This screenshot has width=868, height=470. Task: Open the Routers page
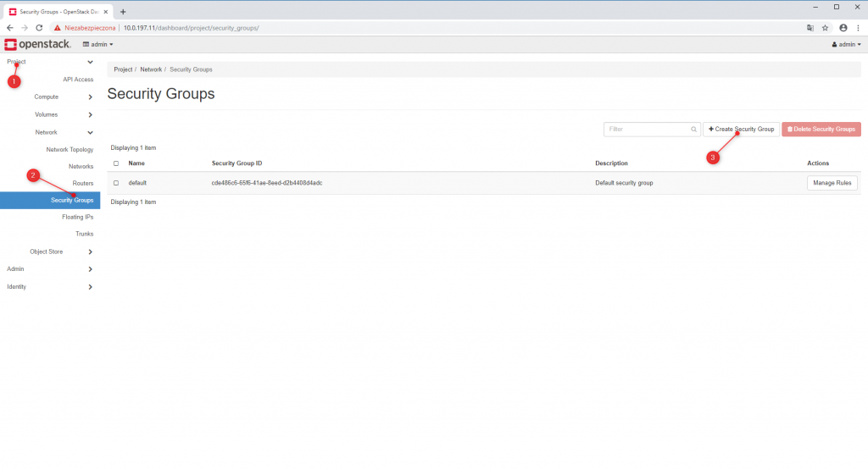pos(83,184)
